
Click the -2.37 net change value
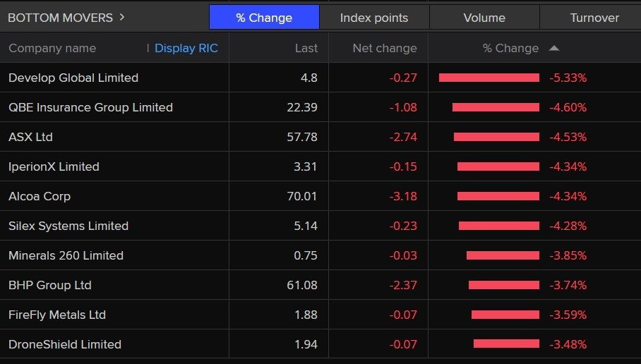coord(403,285)
